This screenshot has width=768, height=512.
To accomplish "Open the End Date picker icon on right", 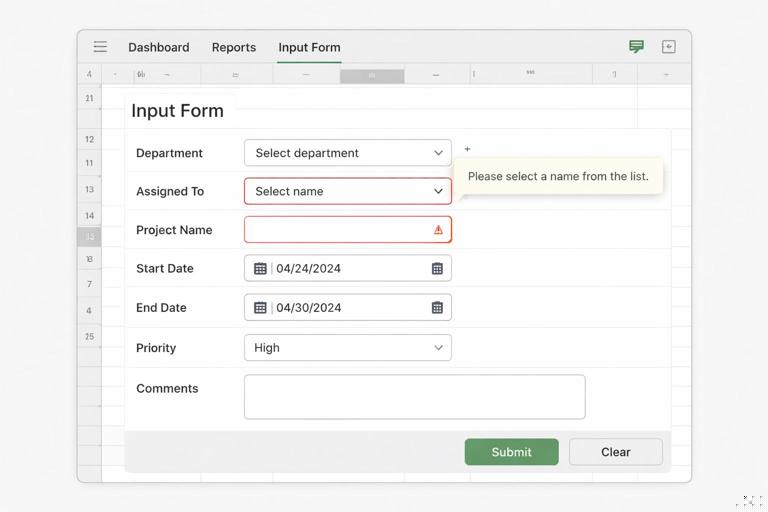I will click(437, 308).
